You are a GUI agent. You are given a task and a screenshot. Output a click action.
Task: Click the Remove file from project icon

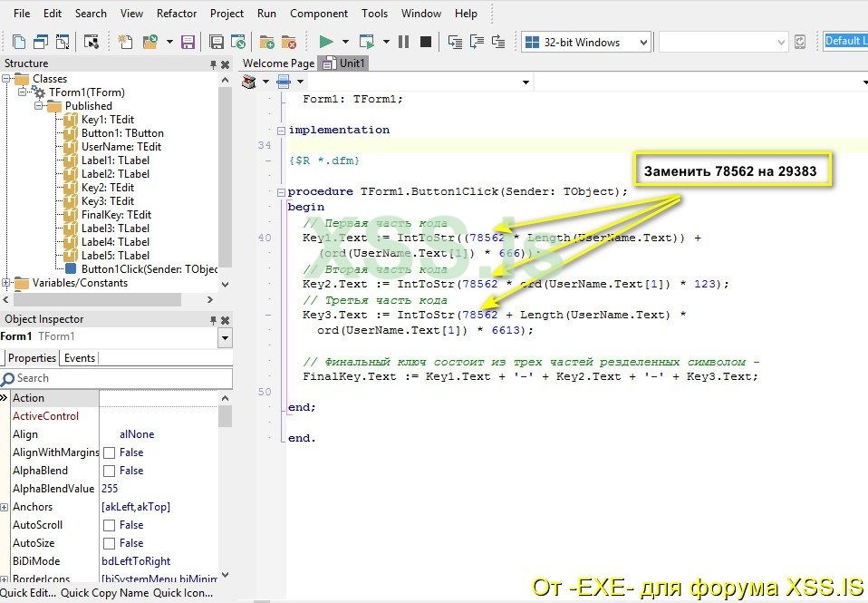[288, 42]
